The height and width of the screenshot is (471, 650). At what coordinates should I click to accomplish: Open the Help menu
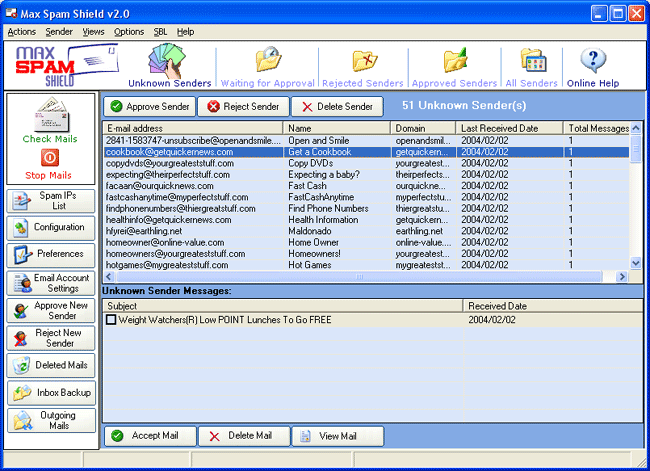pyautogui.click(x=185, y=32)
